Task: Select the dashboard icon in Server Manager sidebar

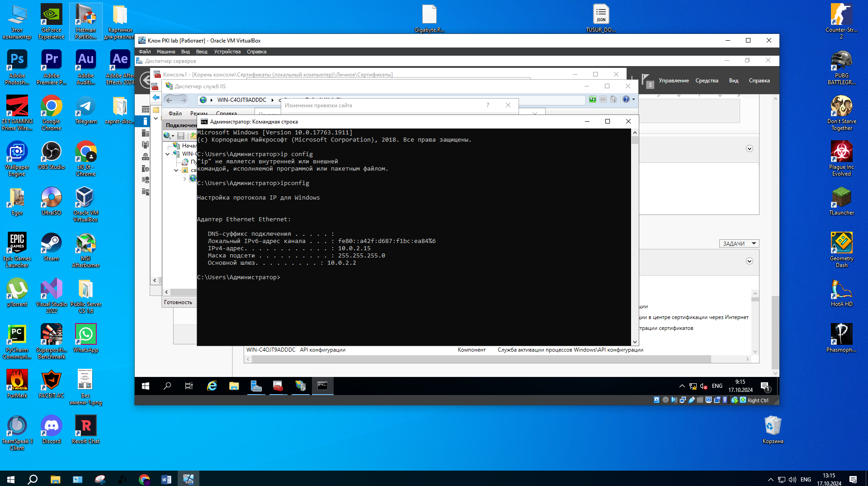Action: [145, 110]
